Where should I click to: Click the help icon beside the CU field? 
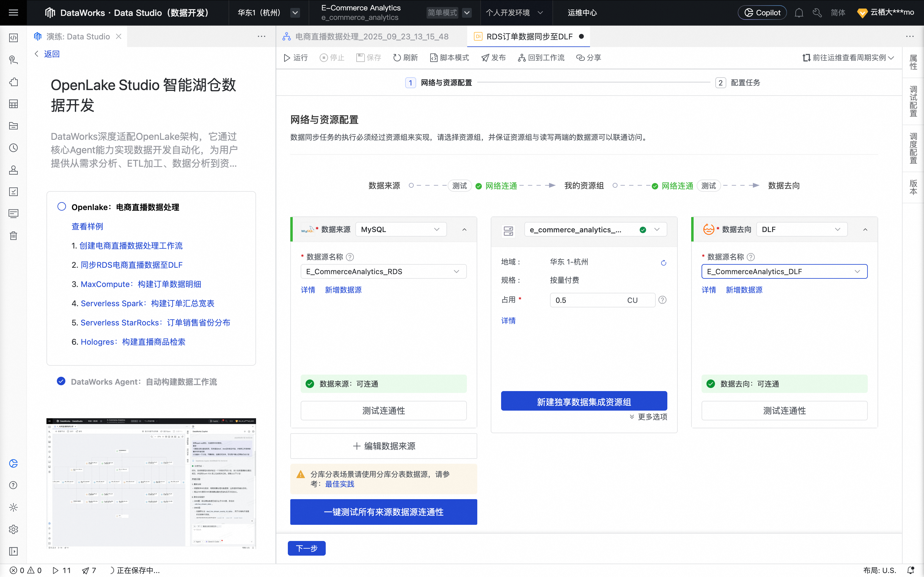662,300
